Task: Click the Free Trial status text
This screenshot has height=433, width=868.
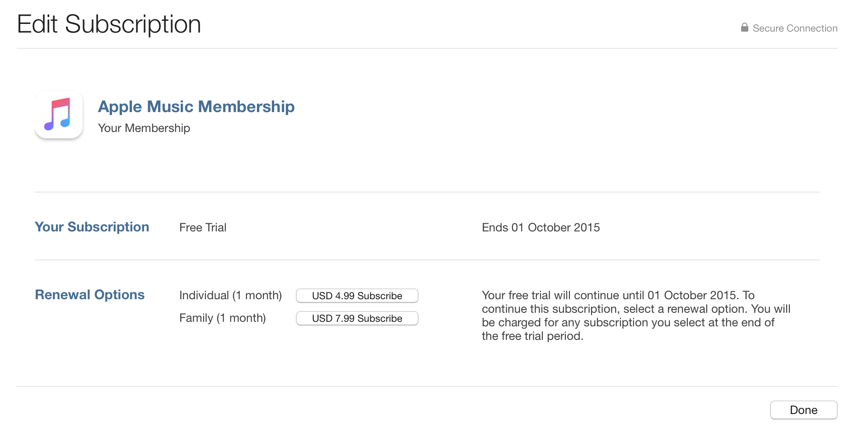Action: click(203, 227)
